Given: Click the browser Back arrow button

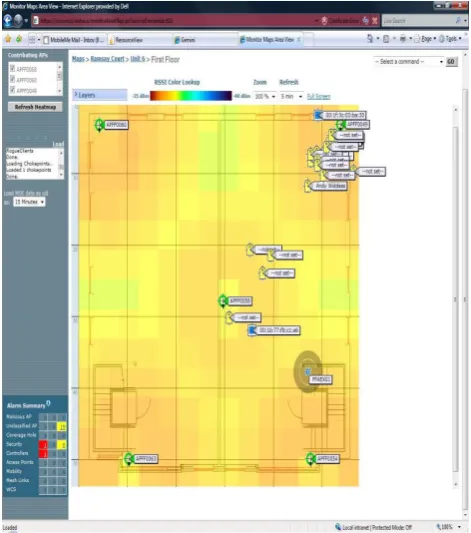Looking at the screenshot, I should pos(7,21).
